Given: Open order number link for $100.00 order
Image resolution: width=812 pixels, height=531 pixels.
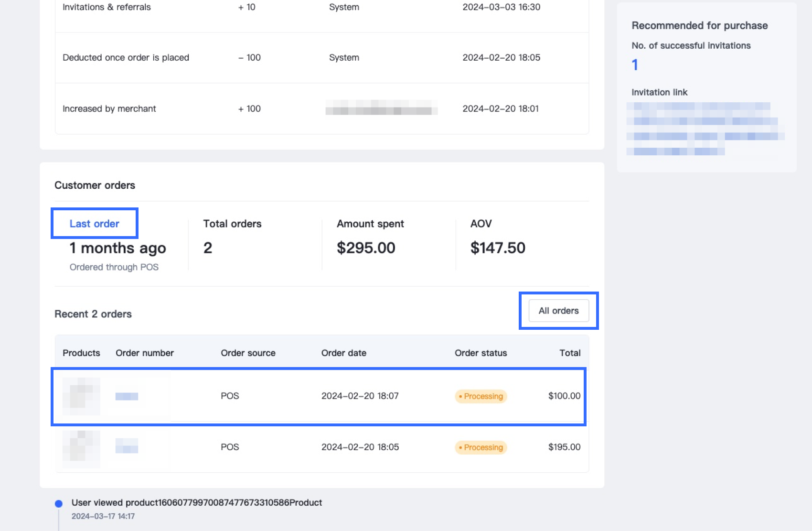Looking at the screenshot, I should coord(127,396).
